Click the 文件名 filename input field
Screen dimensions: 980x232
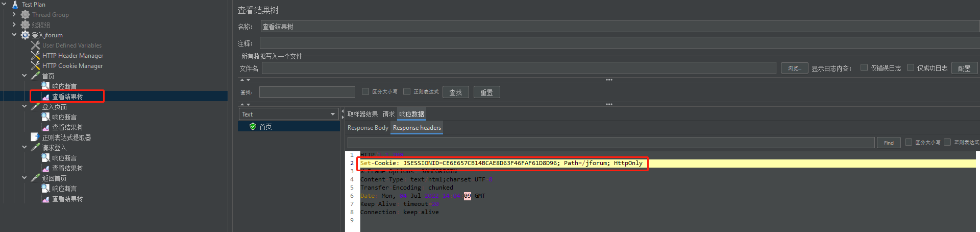tap(519, 68)
